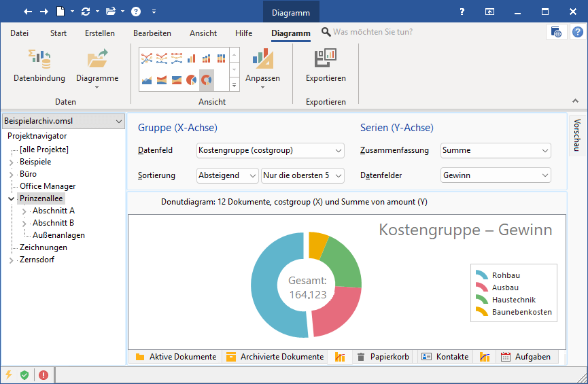Screen dimensions: 588x384
Task: Select [alle Projekte] in project tree
Action: tap(44, 150)
